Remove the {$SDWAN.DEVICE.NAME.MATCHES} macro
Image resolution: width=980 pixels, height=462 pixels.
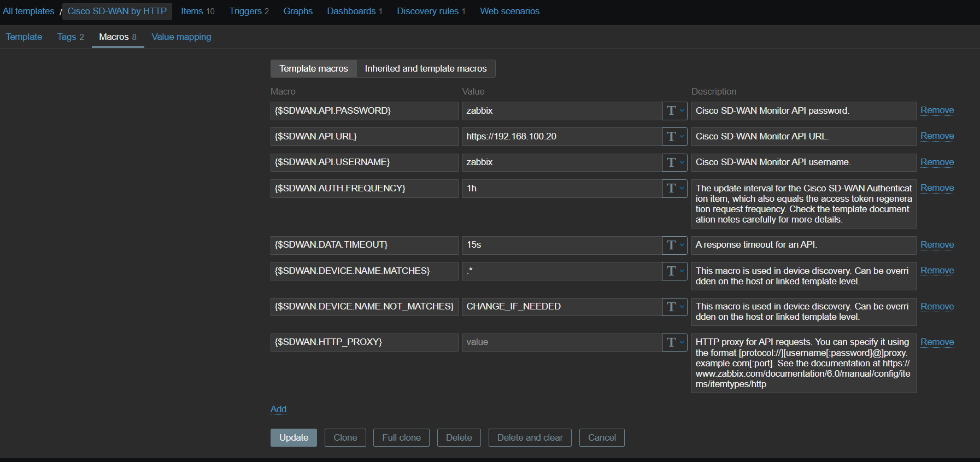(937, 271)
